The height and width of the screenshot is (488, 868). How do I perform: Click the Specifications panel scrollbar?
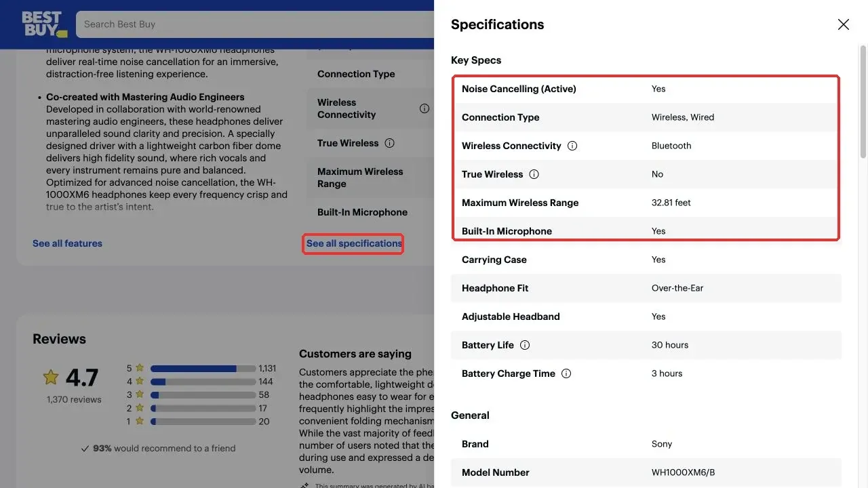(863, 102)
